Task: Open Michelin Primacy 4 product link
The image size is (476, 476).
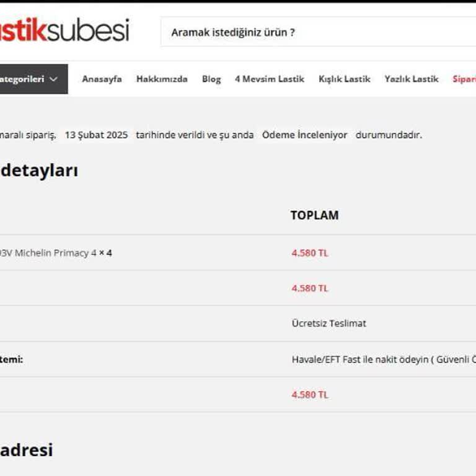Action: point(48,253)
